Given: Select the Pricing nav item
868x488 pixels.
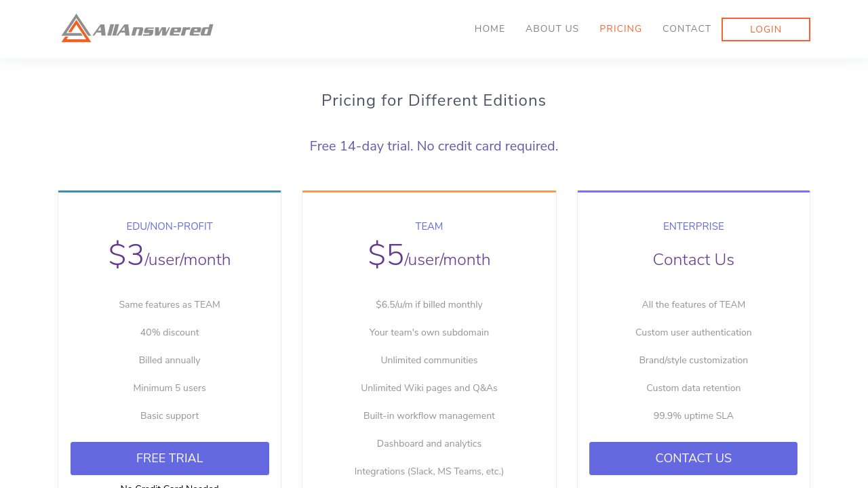Looking at the screenshot, I should tap(620, 29).
